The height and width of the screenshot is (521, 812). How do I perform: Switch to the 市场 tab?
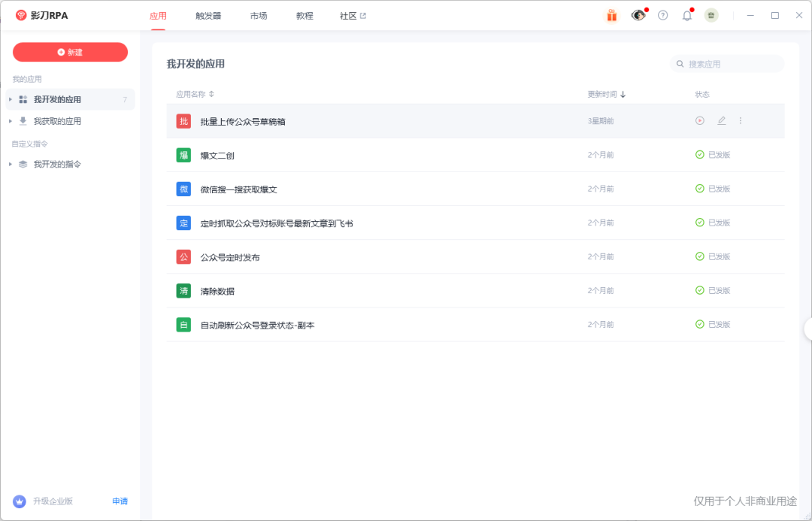tap(259, 16)
